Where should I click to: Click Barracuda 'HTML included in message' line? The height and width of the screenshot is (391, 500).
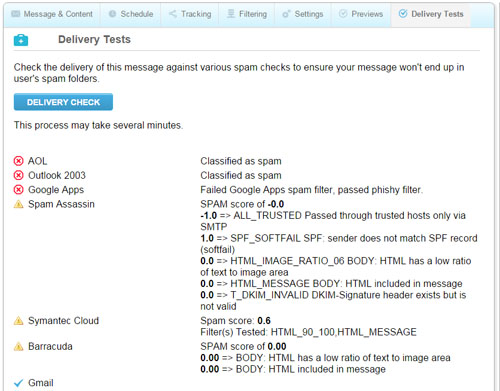coord(293,369)
